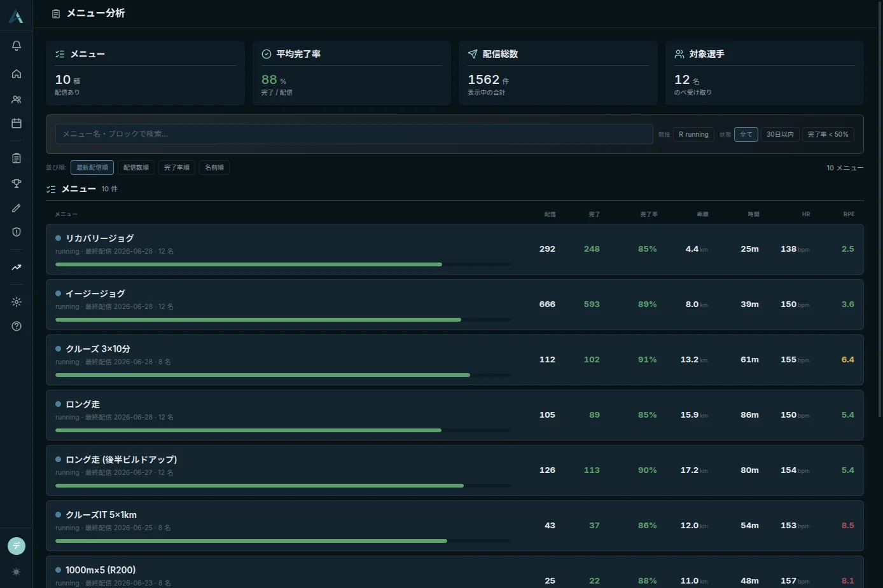Screen dimensions: 883x588
Task: Select 最新配信順 sort option
Action: 92,168
